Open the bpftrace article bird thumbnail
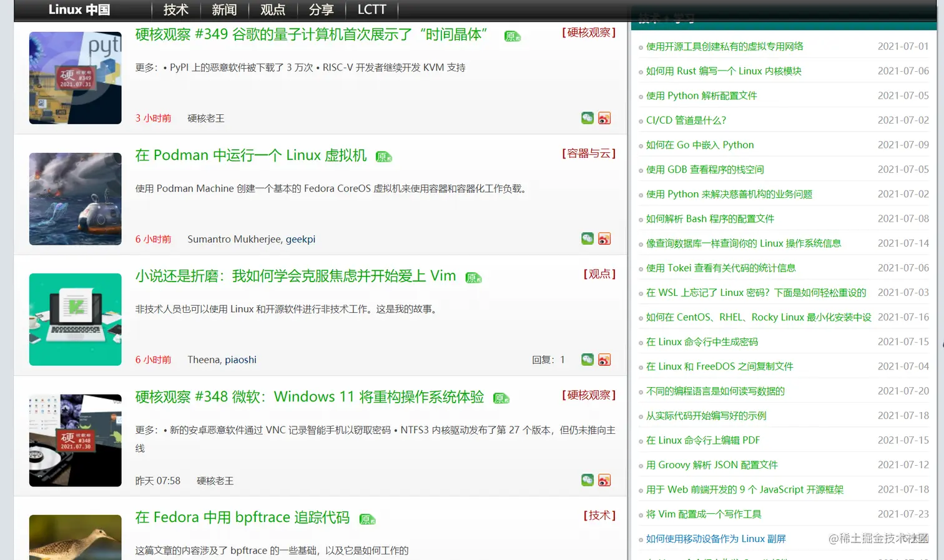944x560 pixels. (x=76, y=538)
